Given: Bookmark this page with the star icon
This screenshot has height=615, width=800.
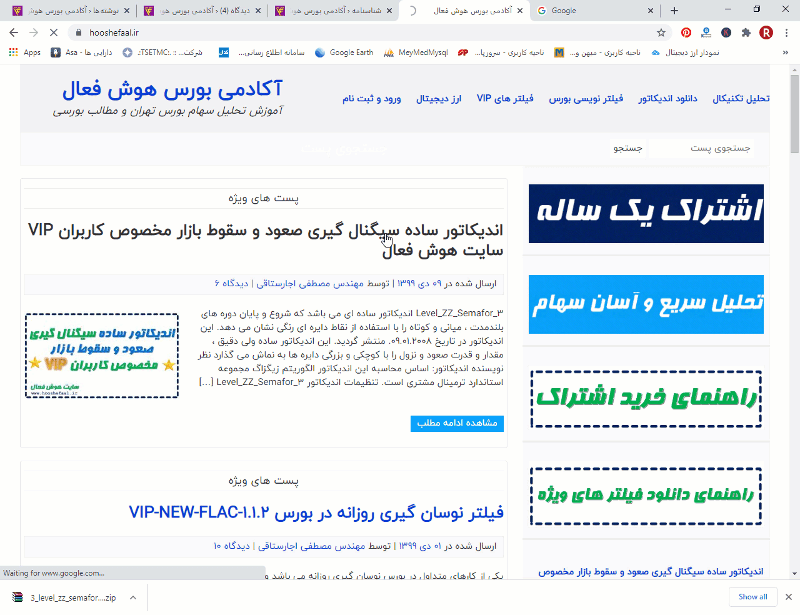Looking at the screenshot, I should point(661,33).
